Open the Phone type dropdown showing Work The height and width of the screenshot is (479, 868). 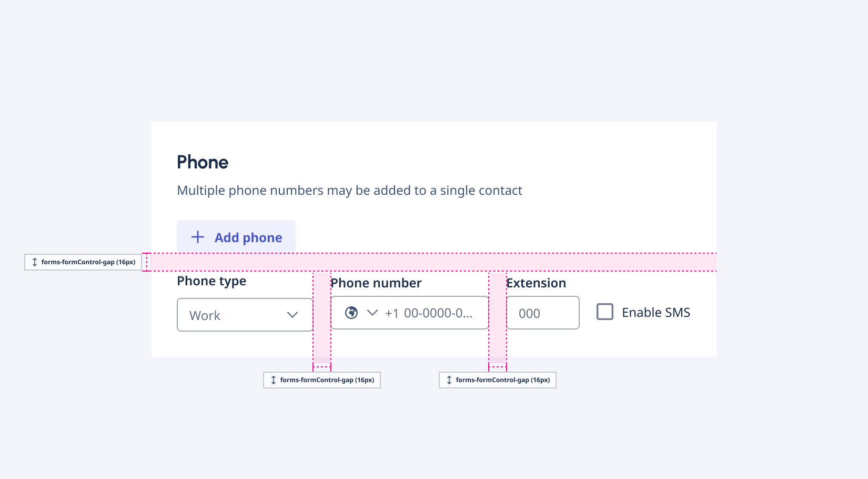coord(245,315)
